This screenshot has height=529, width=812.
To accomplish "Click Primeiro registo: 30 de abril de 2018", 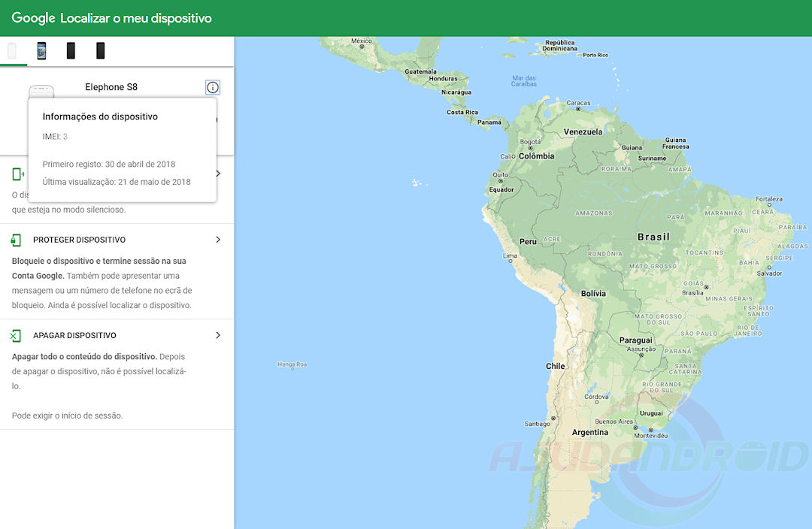I will pyautogui.click(x=109, y=164).
